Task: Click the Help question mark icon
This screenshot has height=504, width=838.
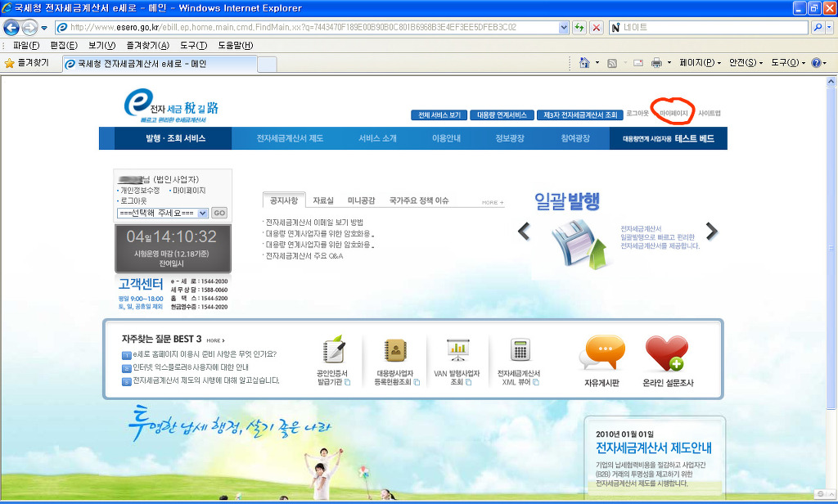Action: tap(816, 63)
